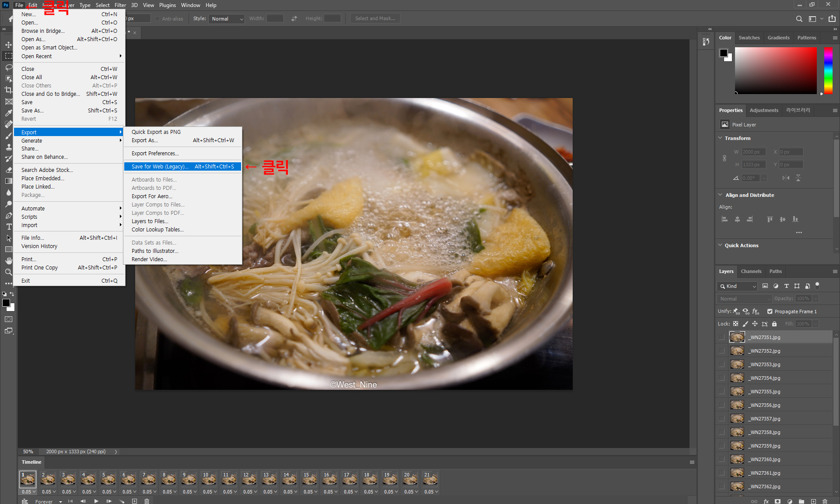
Task: Open the Style dropdown set to Normal
Action: [227, 19]
